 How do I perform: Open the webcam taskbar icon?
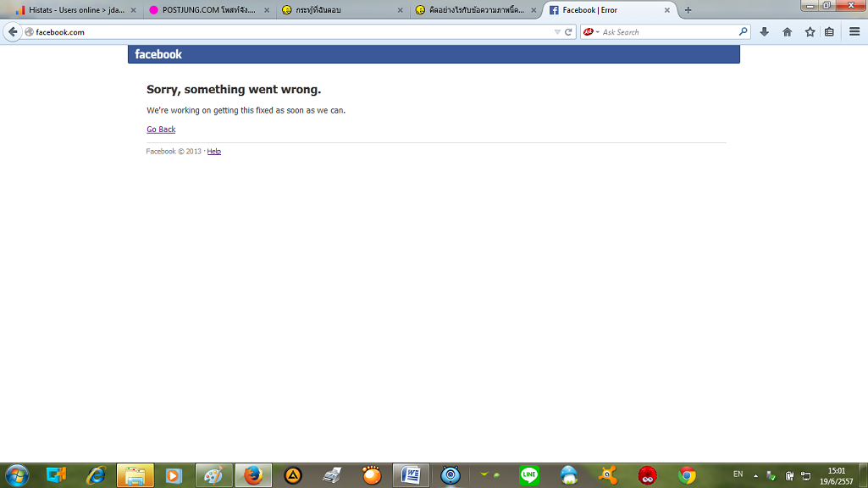click(x=451, y=475)
